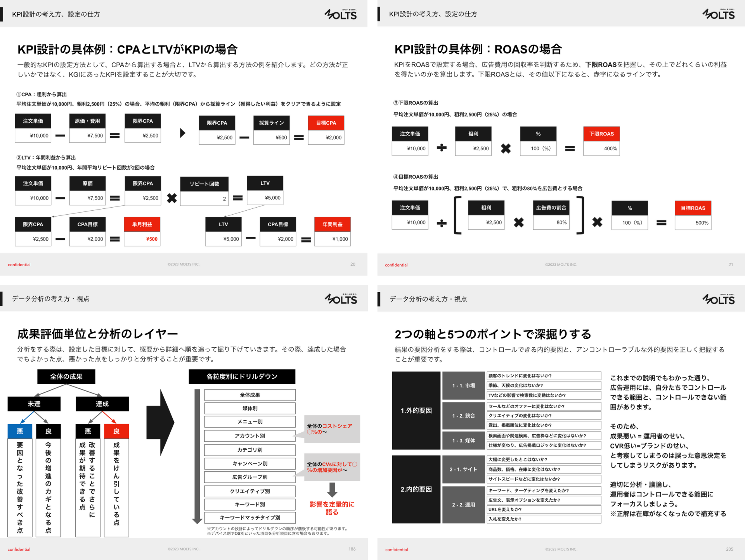745x560 pixels.
Task: Click the MOLTS logo on the ROAS slide
Action: click(718, 14)
